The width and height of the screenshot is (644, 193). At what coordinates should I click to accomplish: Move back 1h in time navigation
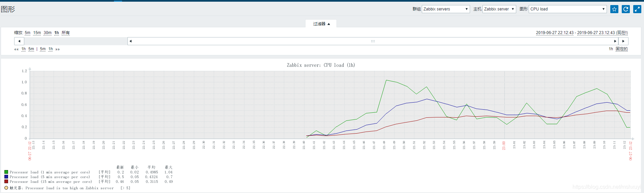[x=24, y=49]
